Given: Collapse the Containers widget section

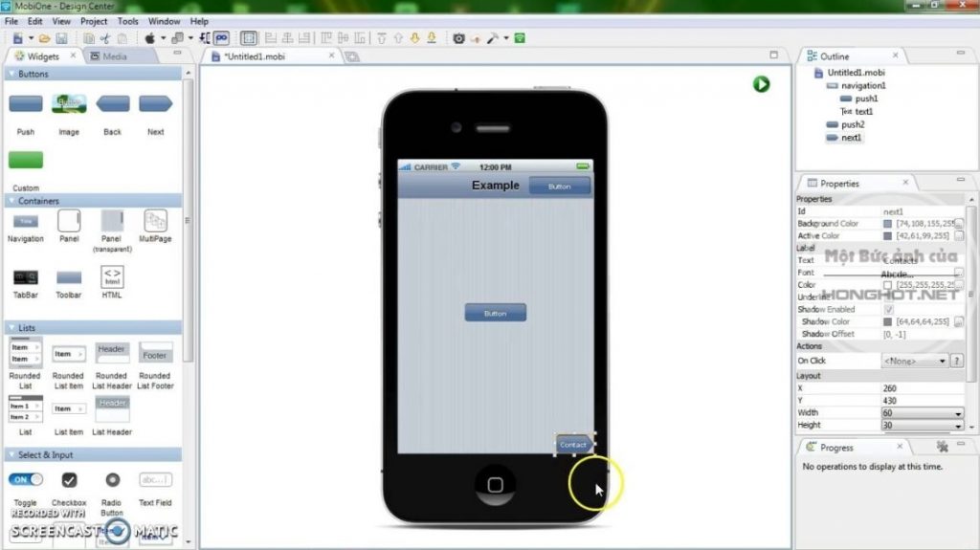Looking at the screenshot, I should 11,201.
